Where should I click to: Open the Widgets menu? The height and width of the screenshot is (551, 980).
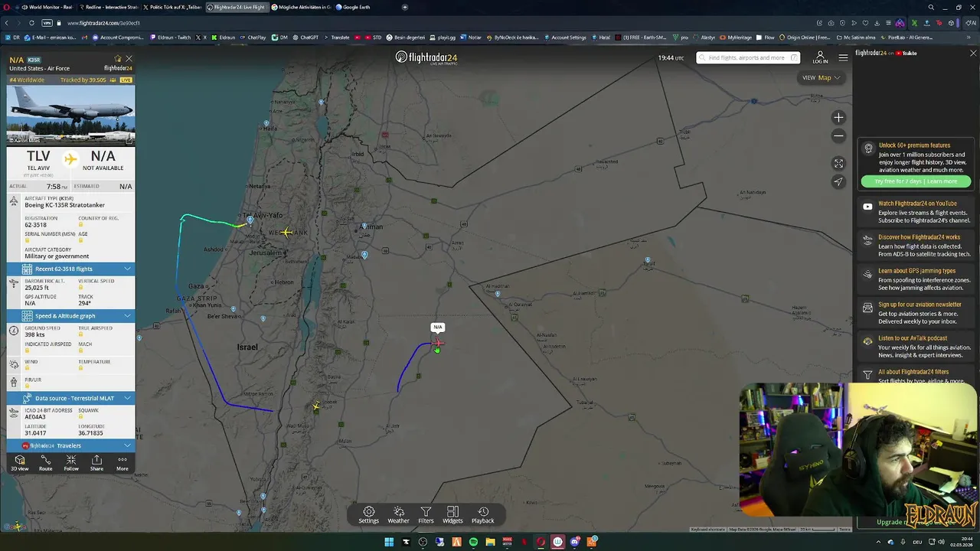pos(452,515)
